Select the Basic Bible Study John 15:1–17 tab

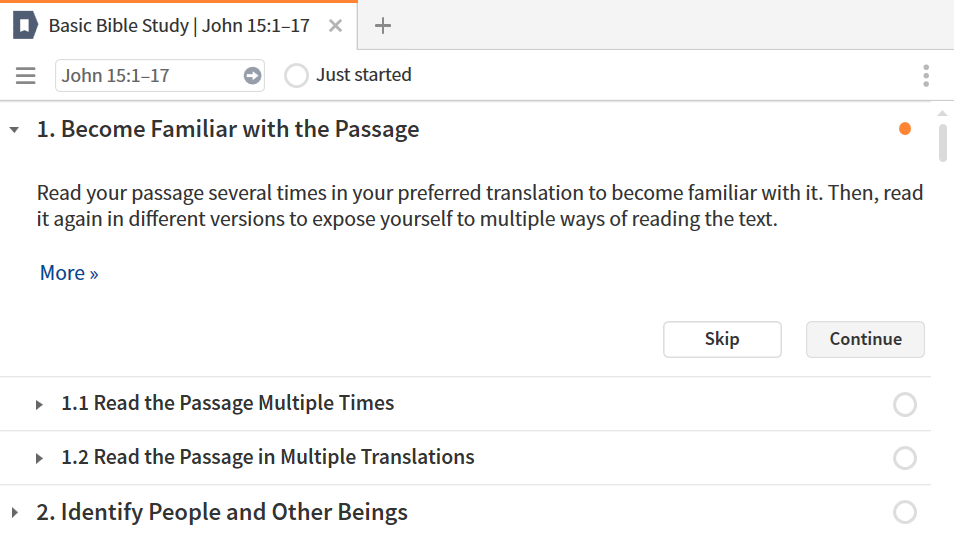[x=179, y=26]
